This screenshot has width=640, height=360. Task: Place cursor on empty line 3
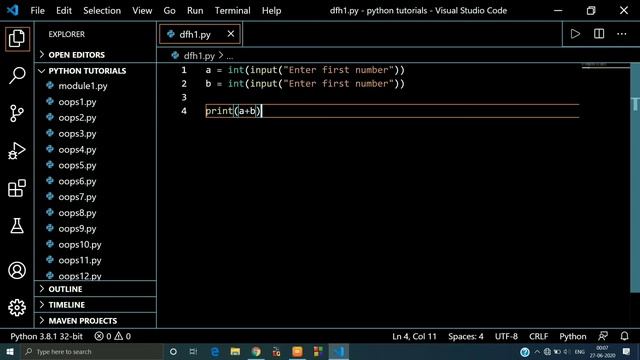click(x=392, y=97)
